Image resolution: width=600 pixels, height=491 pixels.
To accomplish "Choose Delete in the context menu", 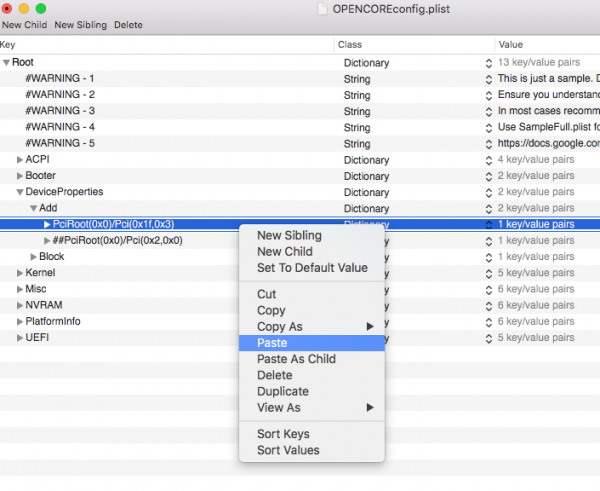I will pyautogui.click(x=311, y=375).
